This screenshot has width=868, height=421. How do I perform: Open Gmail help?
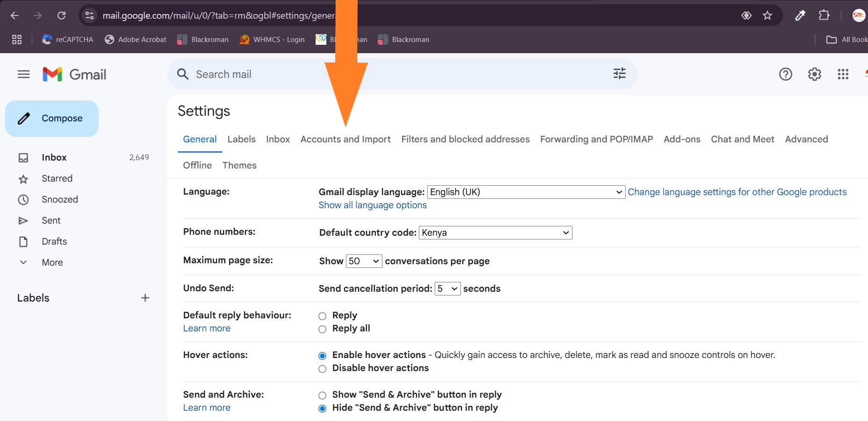786,74
